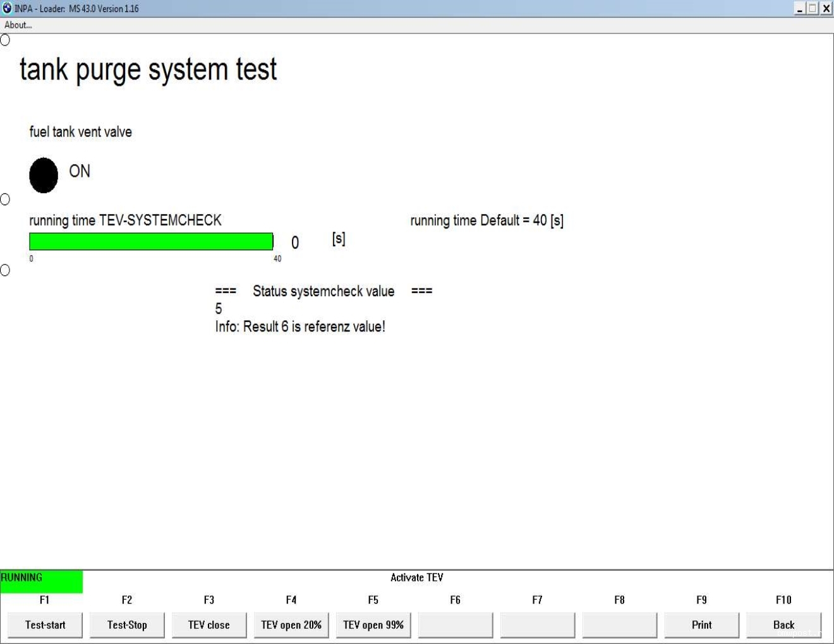834x644 pixels.
Task: Print the test results
Action: 702,625
